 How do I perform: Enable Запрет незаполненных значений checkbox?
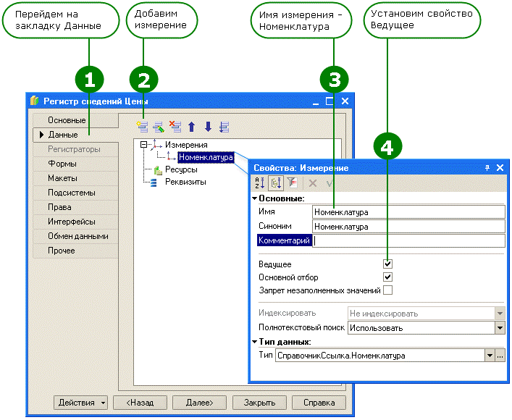[x=388, y=290]
